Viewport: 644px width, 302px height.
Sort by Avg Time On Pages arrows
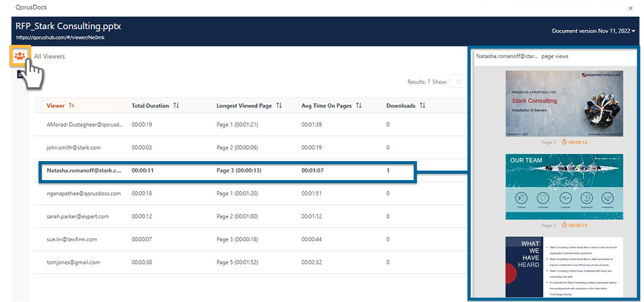pyautogui.click(x=359, y=106)
